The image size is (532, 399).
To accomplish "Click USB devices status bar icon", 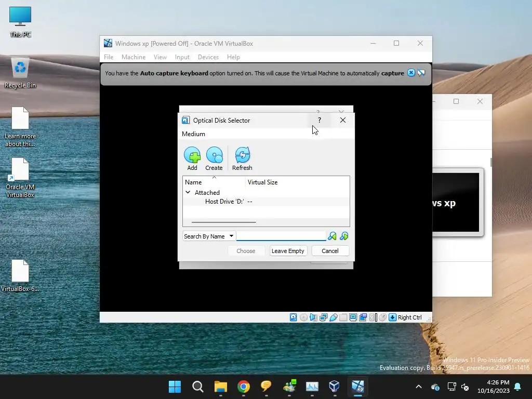I will pyautogui.click(x=333, y=317).
